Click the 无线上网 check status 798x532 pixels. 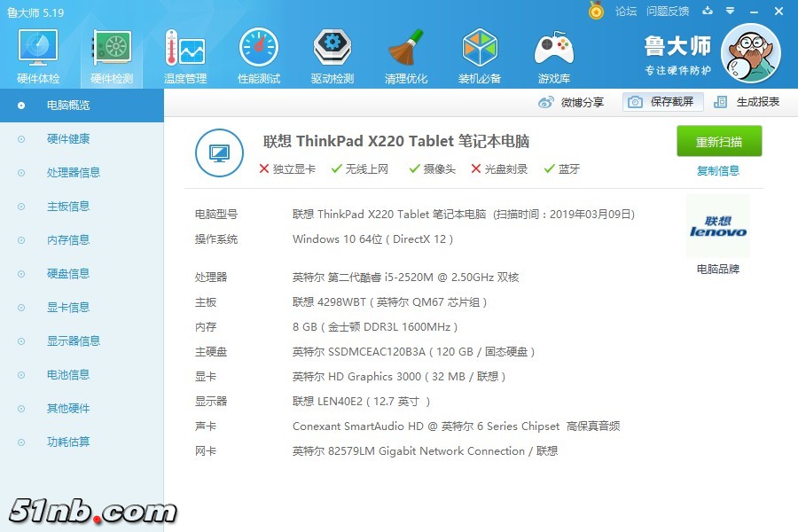359,169
